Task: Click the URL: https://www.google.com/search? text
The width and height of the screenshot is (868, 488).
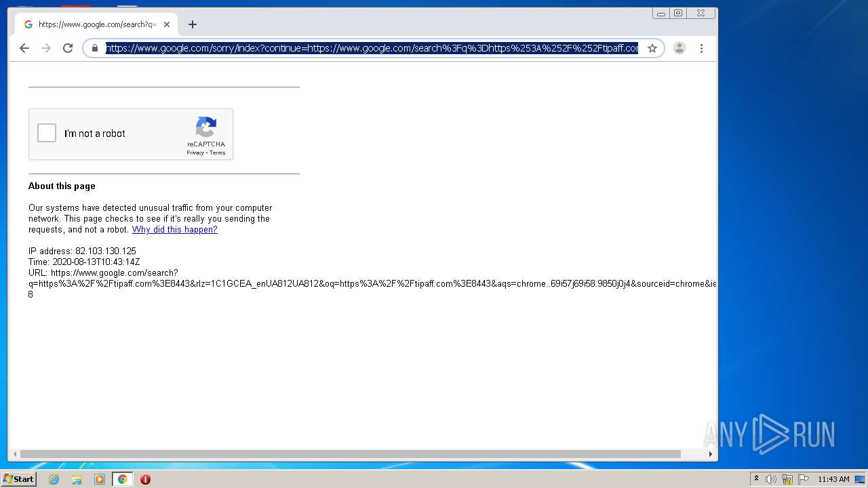Action: coord(103,273)
